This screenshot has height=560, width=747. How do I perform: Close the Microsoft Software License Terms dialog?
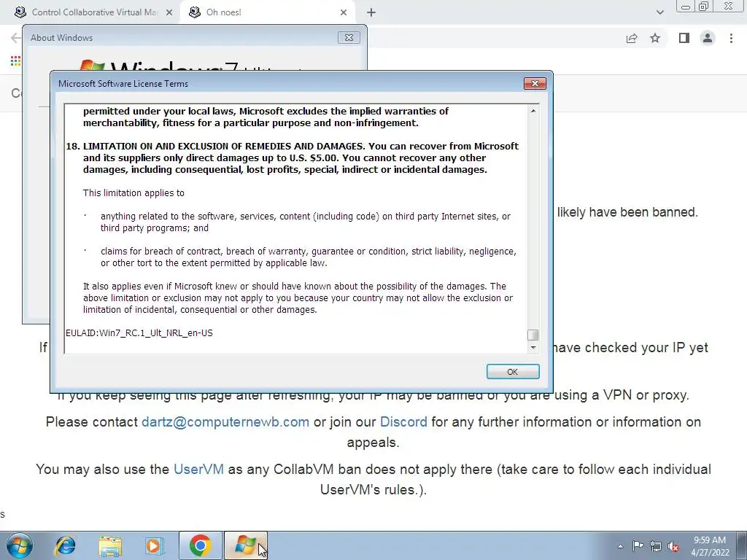tap(535, 83)
